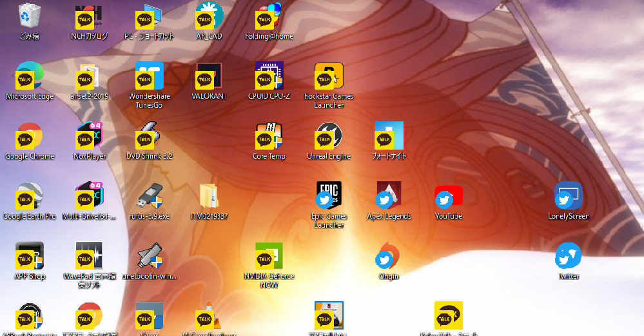
Task: Select the airset2-2019 folder icon
Action: 89,75
